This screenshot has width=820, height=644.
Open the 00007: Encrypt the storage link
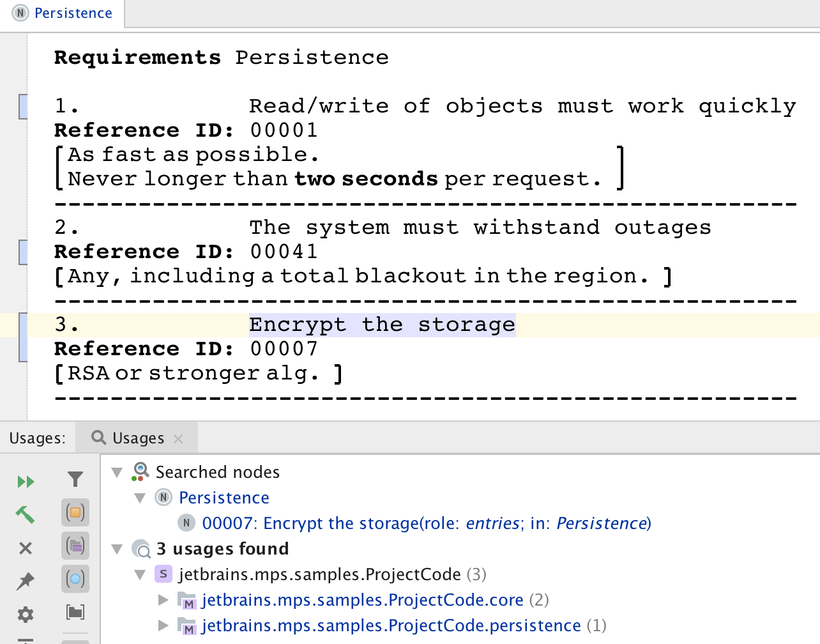point(426,523)
